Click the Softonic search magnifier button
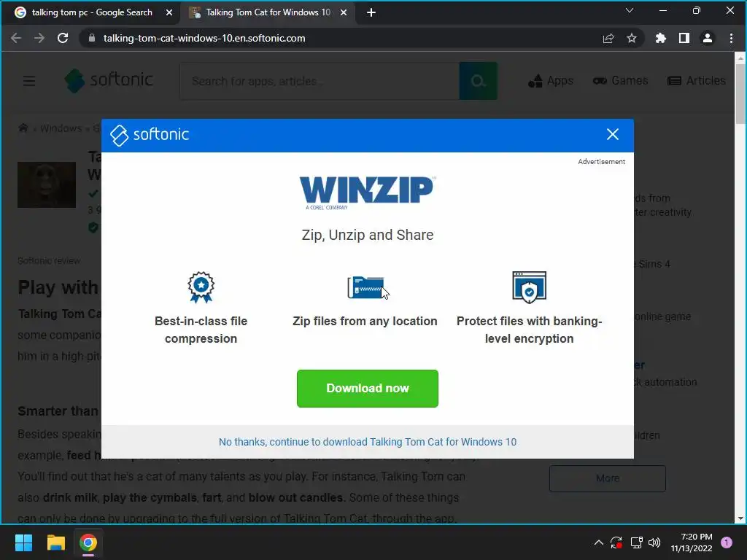The height and width of the screenshot is (560, 747). pos(479,81)
